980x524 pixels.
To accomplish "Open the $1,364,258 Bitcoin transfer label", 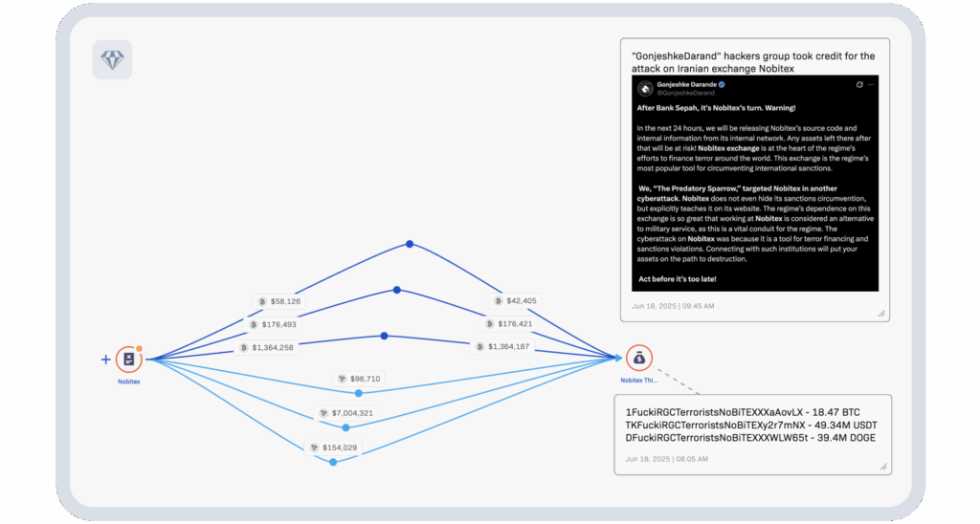I will pyautogui.click(x=266, y=347).
